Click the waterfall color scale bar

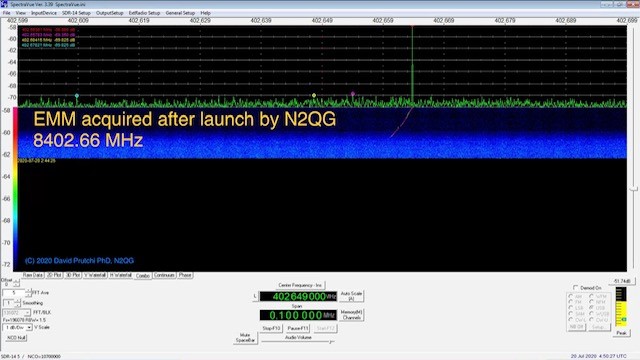pos(16,189)
